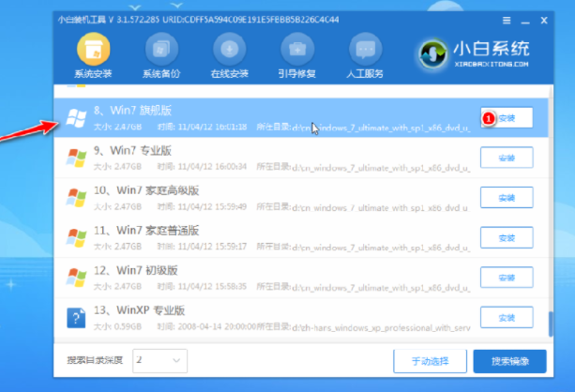Open the 系统安装 tab icon
The height and width of the screenshot is (392, 575).
click(x=94, y=49)
